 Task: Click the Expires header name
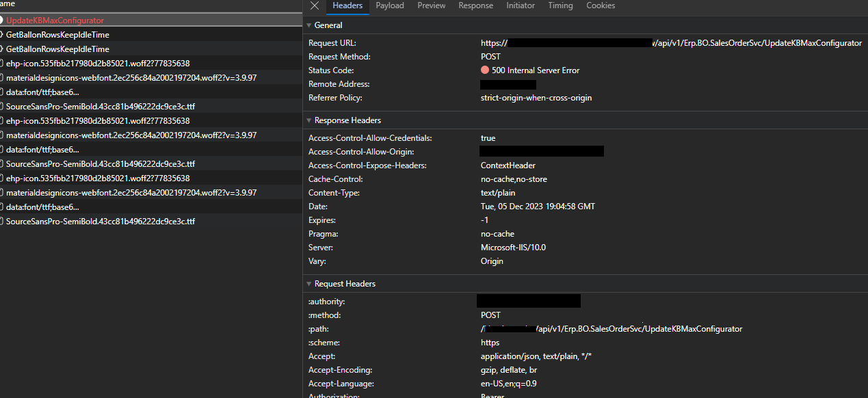tap(322, 220)
